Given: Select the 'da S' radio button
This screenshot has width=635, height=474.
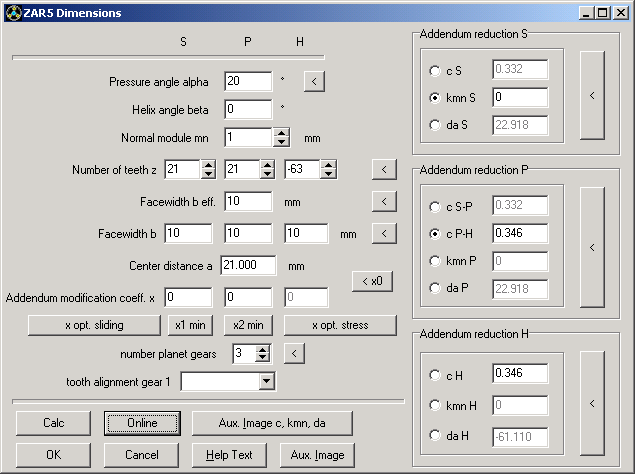Looking at the screenshot, I should click(434, 125).
